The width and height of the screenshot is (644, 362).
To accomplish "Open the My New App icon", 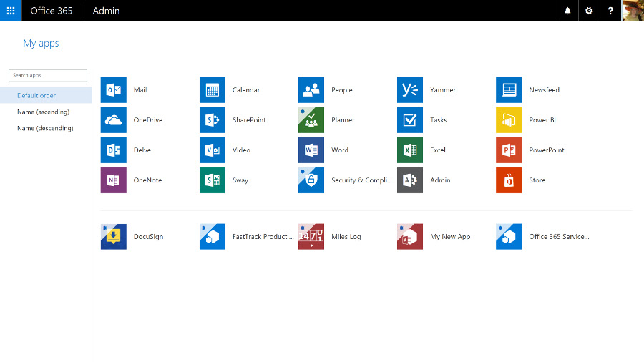I will tap(410, 236).
